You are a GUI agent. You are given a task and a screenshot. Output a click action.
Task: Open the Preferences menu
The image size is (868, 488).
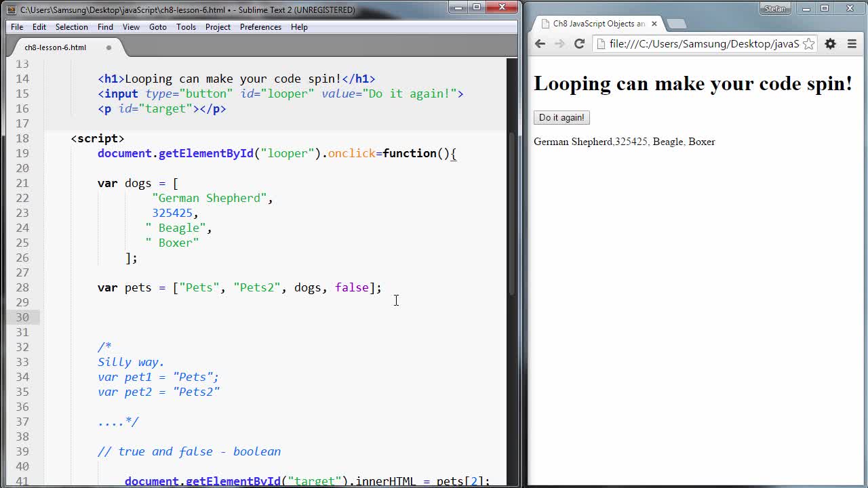260,27
